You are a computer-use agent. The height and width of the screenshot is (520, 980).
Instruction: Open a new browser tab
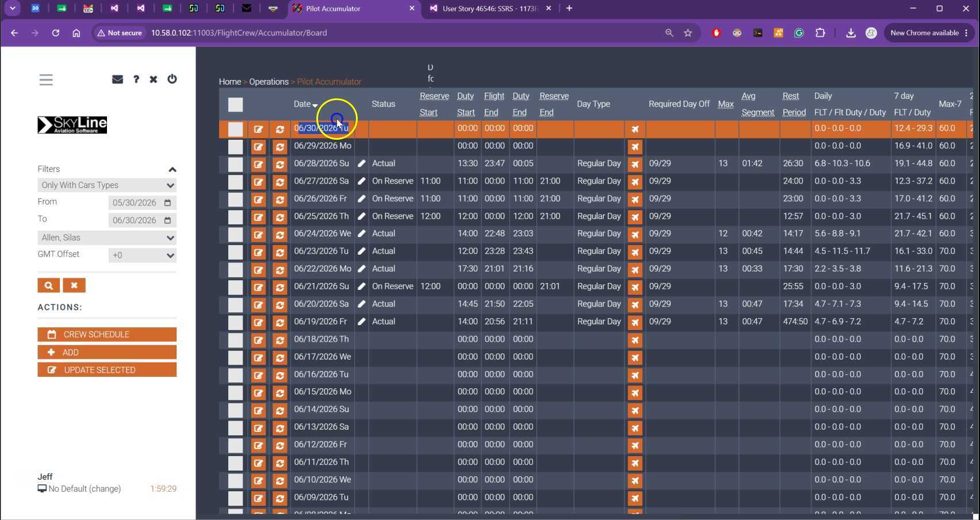[x=569, y=9]
